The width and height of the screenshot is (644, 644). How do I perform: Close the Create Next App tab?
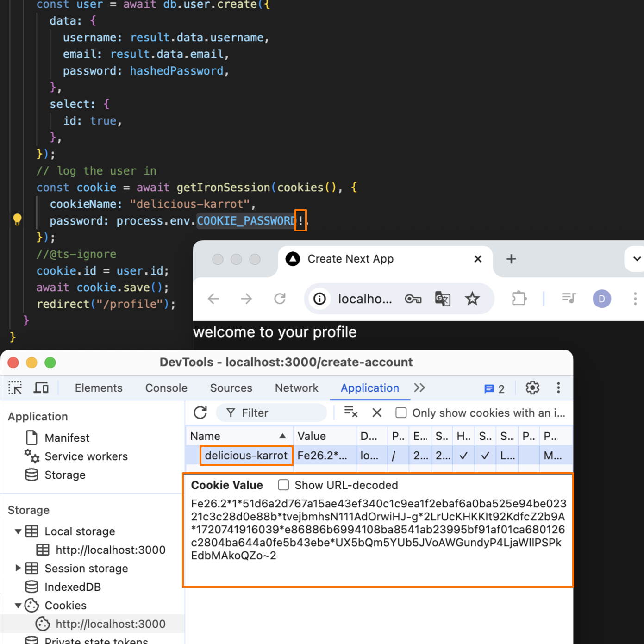point(478,259)
